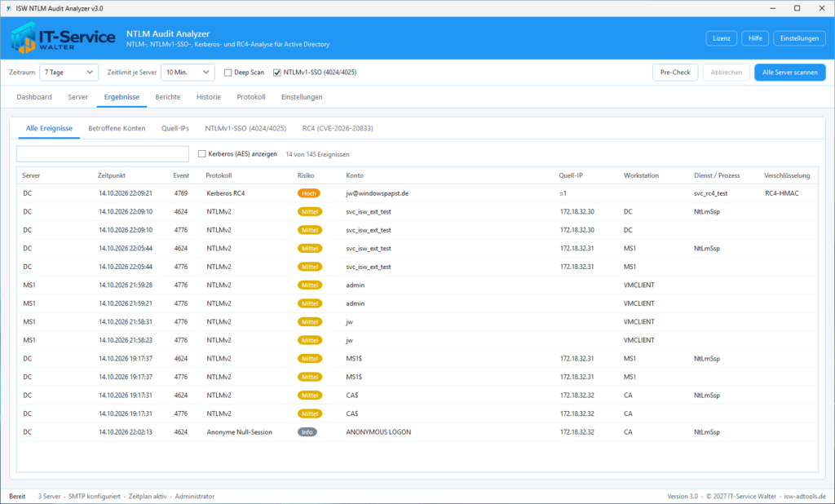Screen dimensions: 835x504
Task: Click the Quell-IP column header
Action: click(570, 175)
